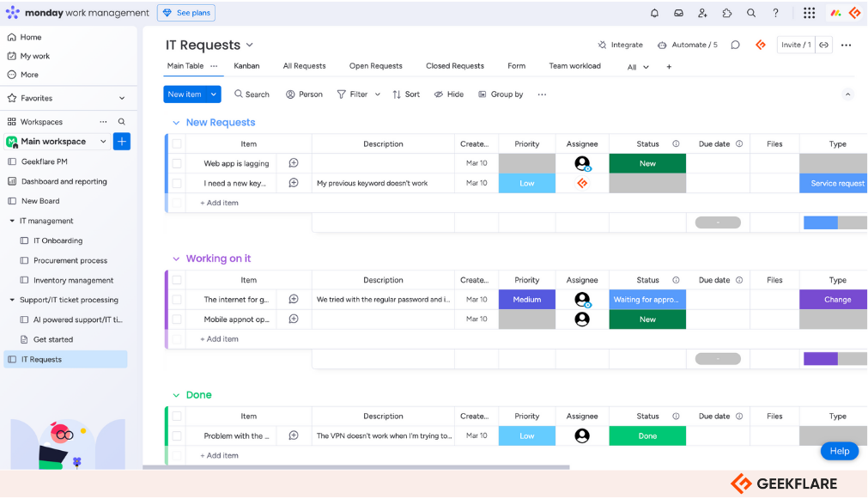Screen dimensions: 868x499
Task: Open Integrate button
Action: tap(621, 45)
